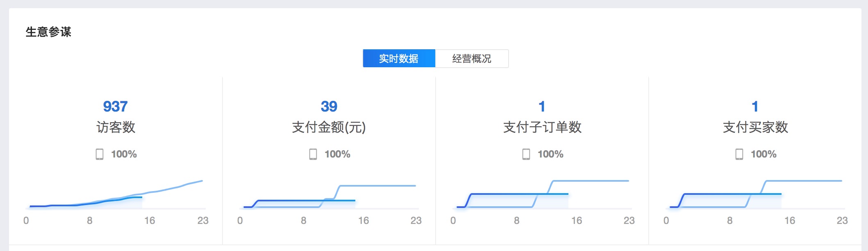Click the mobile device icon under 支付买家数

[739, 154]
